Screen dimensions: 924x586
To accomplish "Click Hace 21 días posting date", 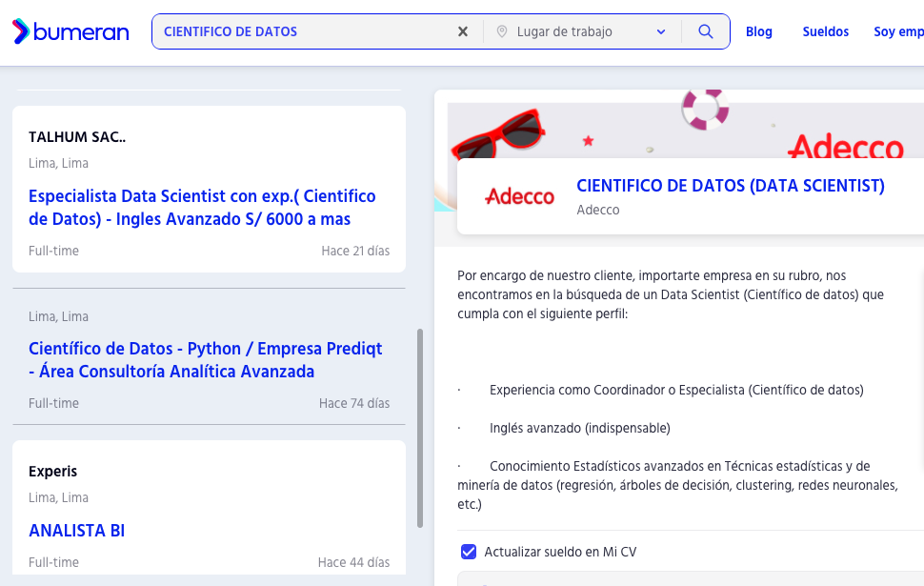I will 355,252.
